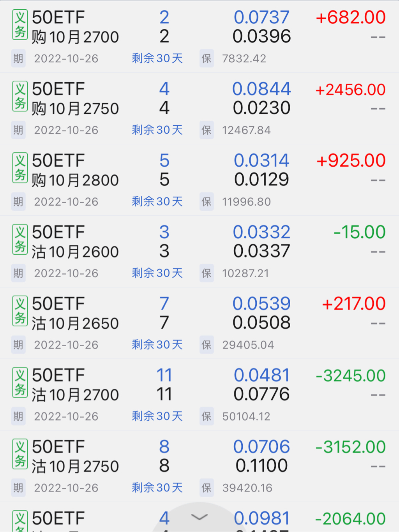The width and height of the screenshot is (399, 532).
Task: Click the cost price 0.0314
Action: [x=261, y=160]
